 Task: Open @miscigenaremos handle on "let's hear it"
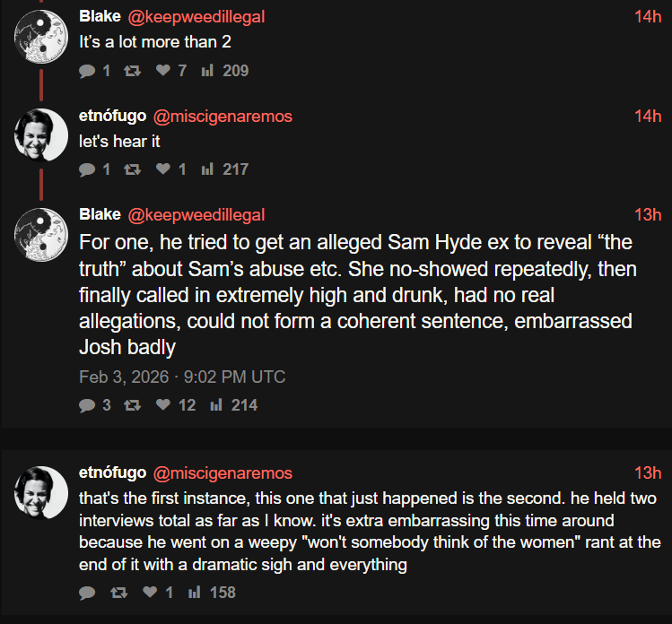coord(223,116)
